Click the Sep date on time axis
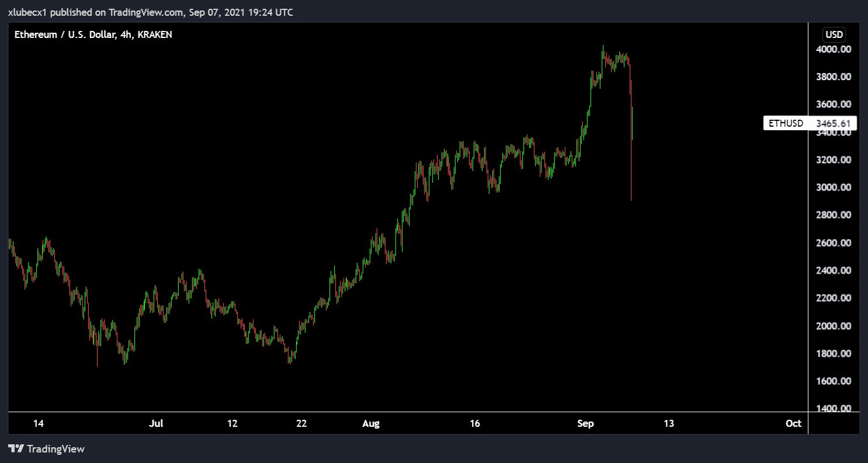The height and width of the screenshot is (463, 868). click(x=585, y=423)
